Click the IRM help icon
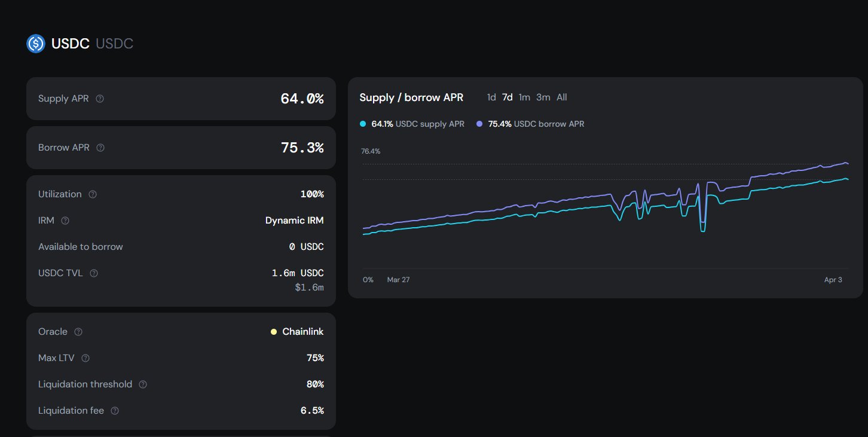The width and height of the screenshot is (868, 437). point(65,221)
